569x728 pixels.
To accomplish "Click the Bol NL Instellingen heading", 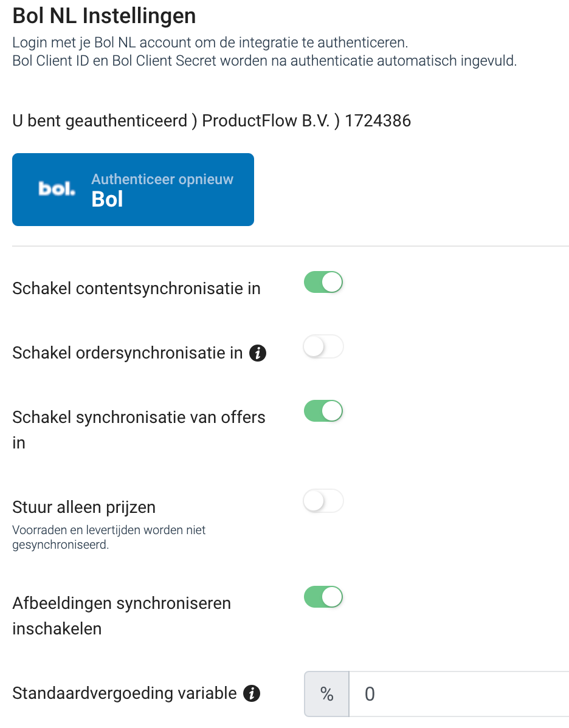I will click(104, 16).
